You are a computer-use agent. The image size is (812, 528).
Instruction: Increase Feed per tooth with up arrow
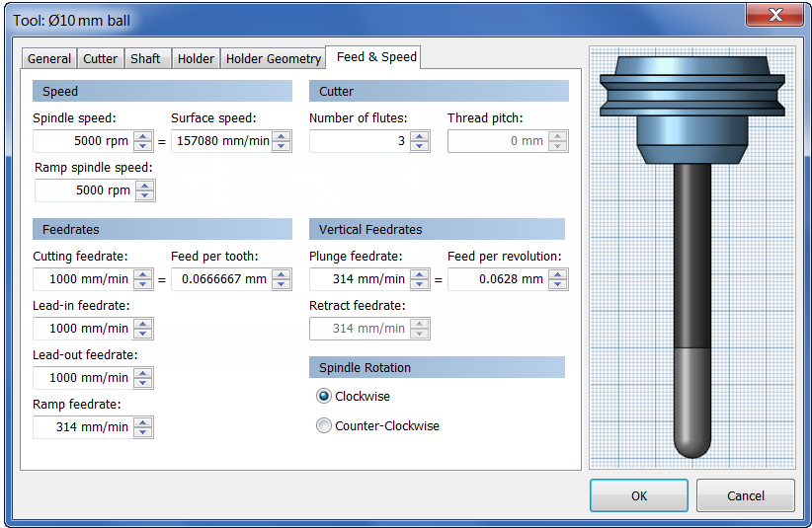[x=282, y=274]
